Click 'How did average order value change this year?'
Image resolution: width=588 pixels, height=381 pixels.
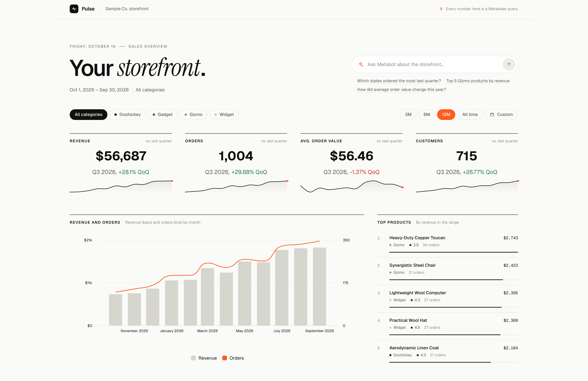(401, 89)
